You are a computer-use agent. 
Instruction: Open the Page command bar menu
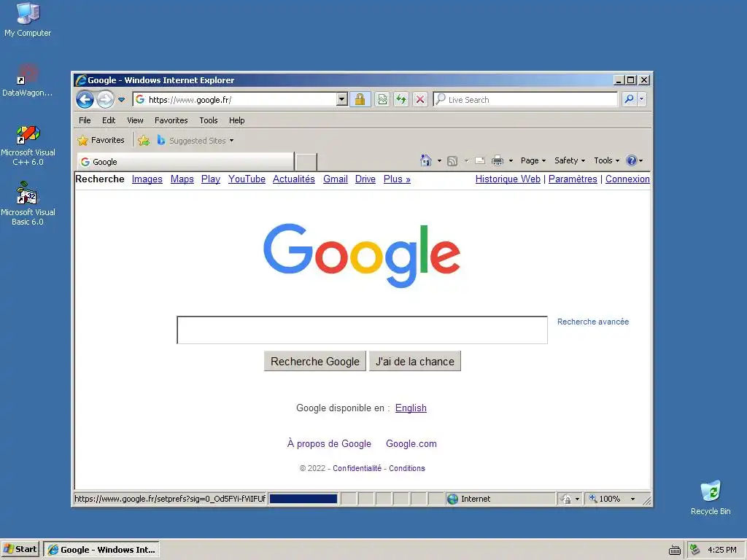[533, 160]
